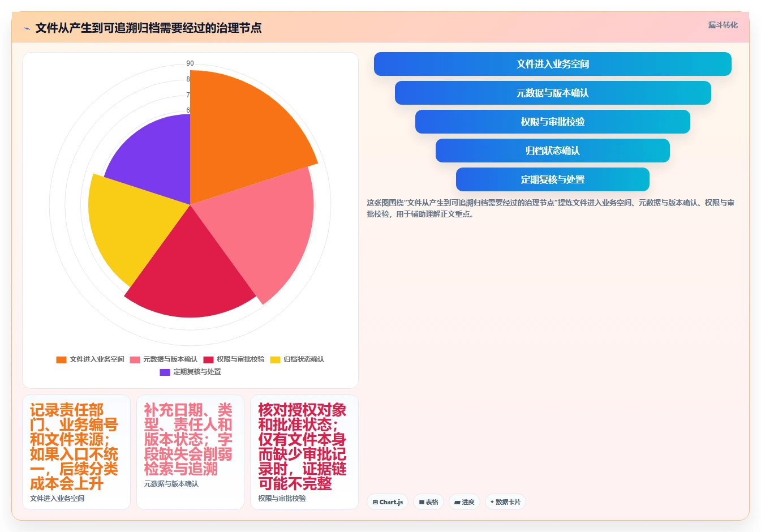Open the pink 补充日期 data card

190,452
